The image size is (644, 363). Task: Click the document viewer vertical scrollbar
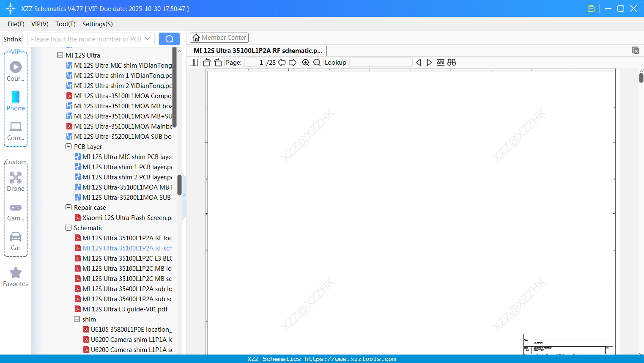[641, 77]
